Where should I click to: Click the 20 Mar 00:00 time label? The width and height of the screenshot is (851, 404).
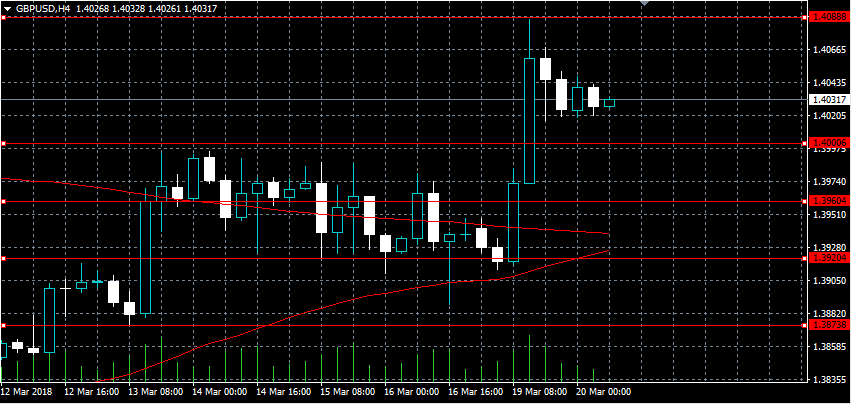tap(604, 392)
